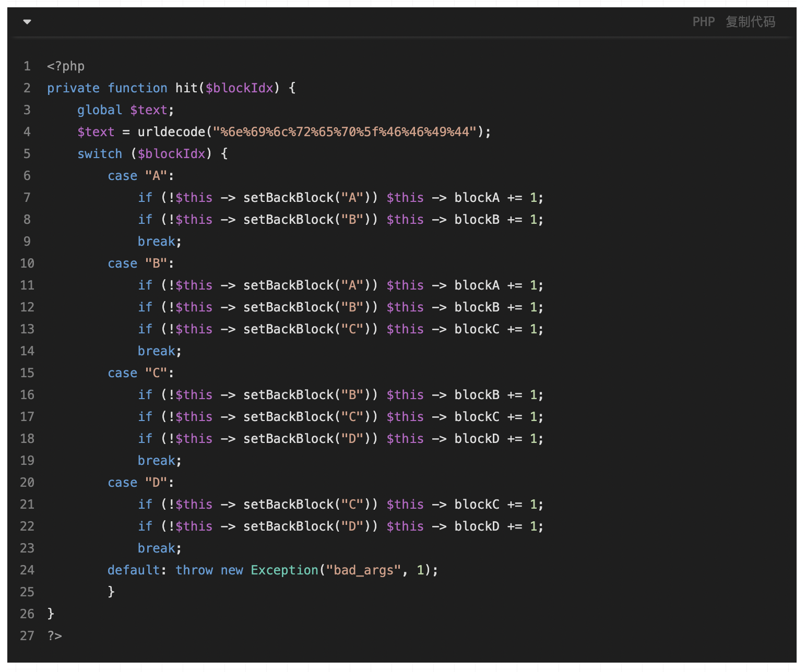
Task: Select line number 27 in the gutter
Action: [x=27, y=635]
